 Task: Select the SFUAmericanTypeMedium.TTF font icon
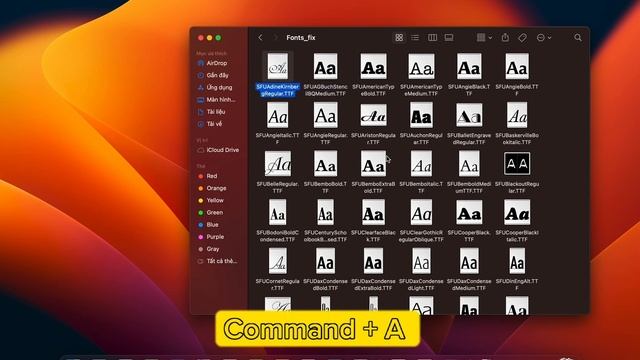tap(421, 66)
